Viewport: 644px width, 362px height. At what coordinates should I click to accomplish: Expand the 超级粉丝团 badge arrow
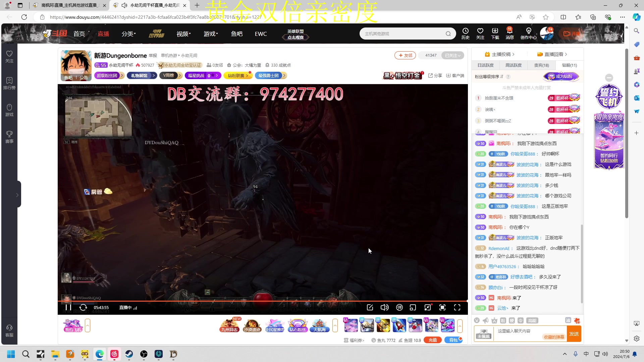[122, 76]
